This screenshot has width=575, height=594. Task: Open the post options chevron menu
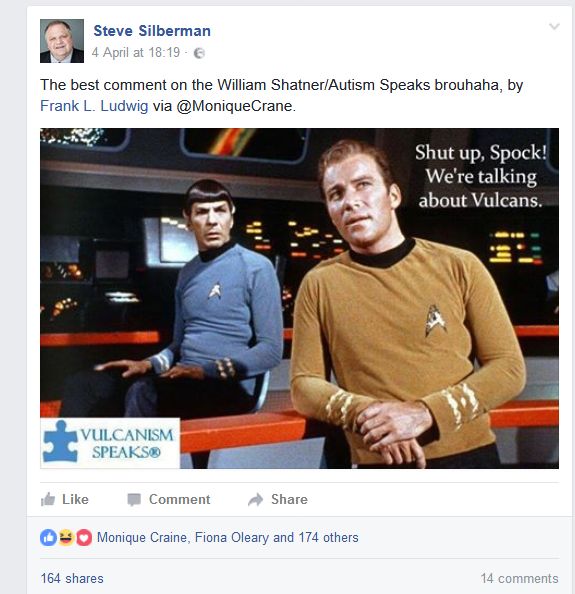(554, 26)
